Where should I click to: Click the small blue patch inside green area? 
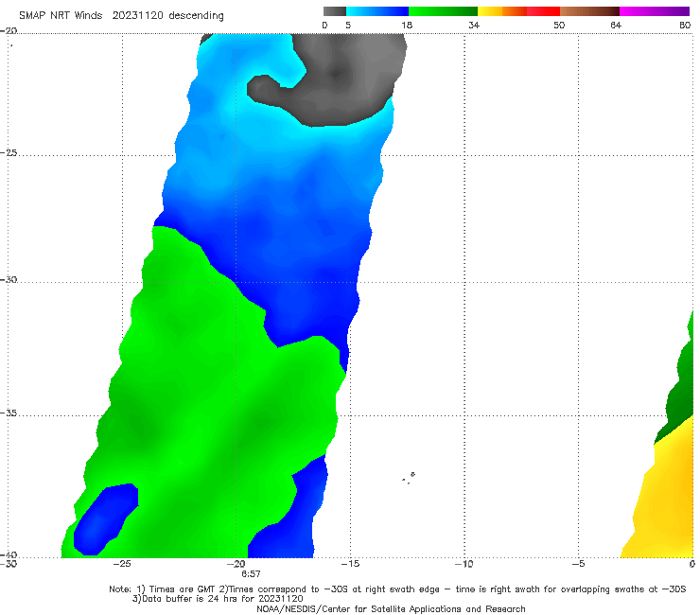[105, 519]
